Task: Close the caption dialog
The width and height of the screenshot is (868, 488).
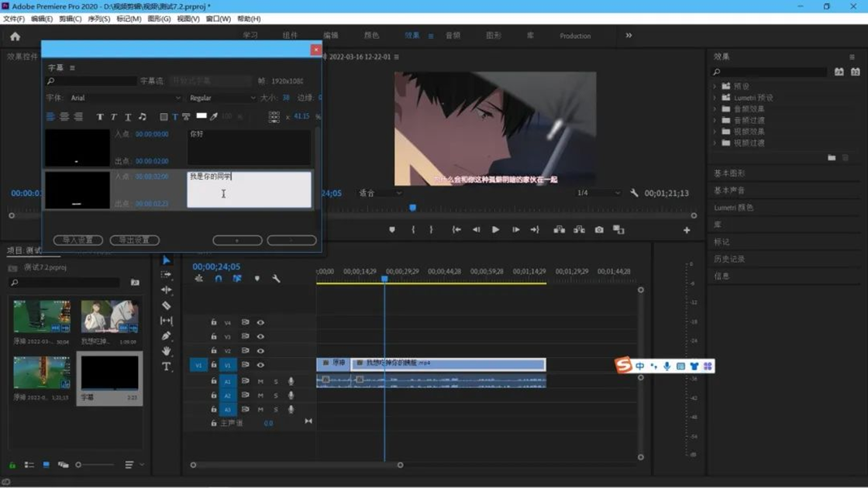Action: 315,50
